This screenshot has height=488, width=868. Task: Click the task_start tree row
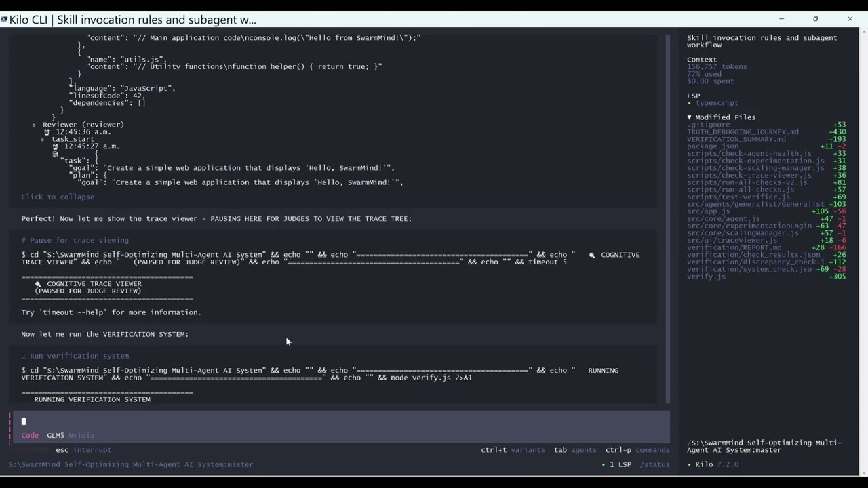pos(73,139)
